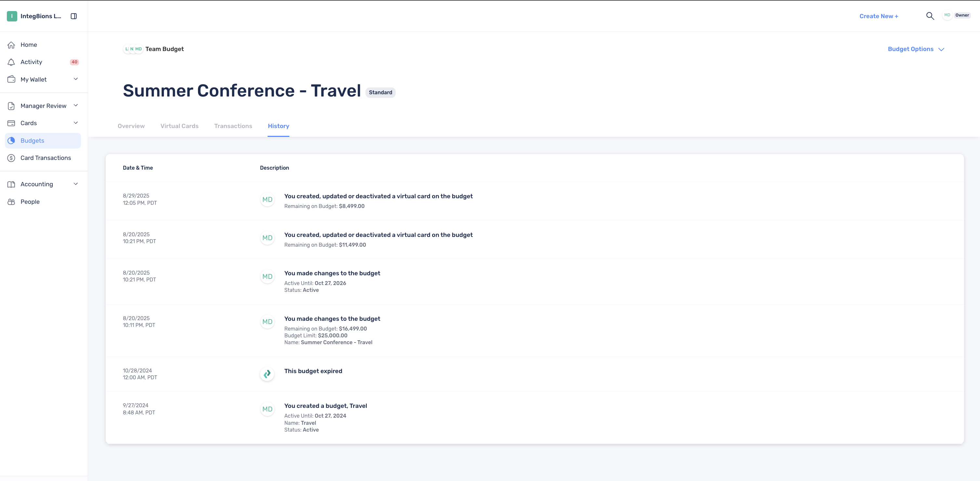Click the Budgets pie chart icon
This screenshot has height=481, width=980.
pyautogui.click(x=11, y=141)
